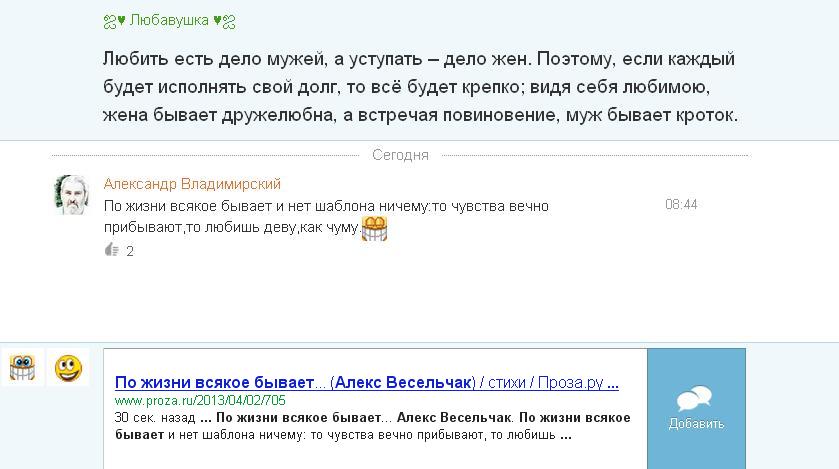Image resolution: width=839 pixels, height=469 pixels.
Task: Click the chat bubbles icon above Добавить
Action: coord(694,399)
